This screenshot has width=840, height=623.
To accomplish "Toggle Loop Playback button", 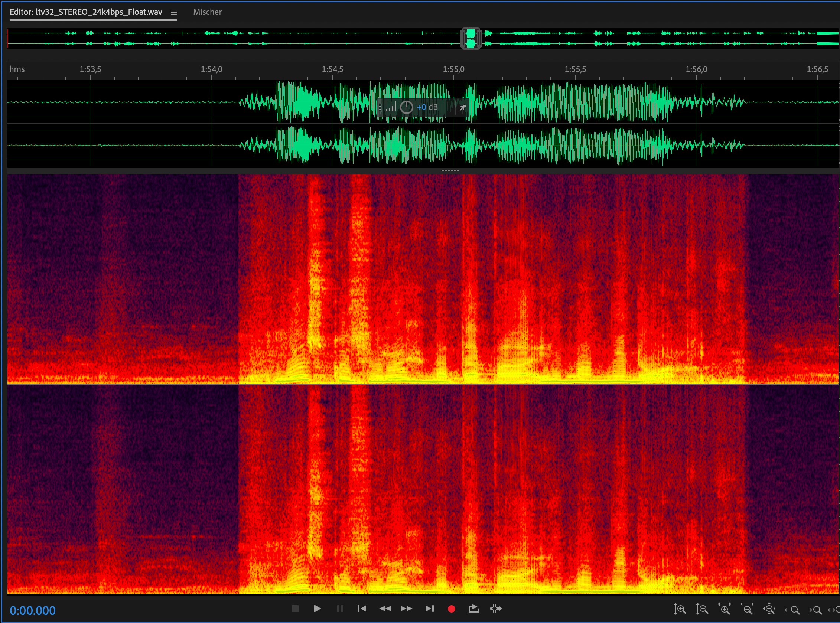I will pos(473,608).
